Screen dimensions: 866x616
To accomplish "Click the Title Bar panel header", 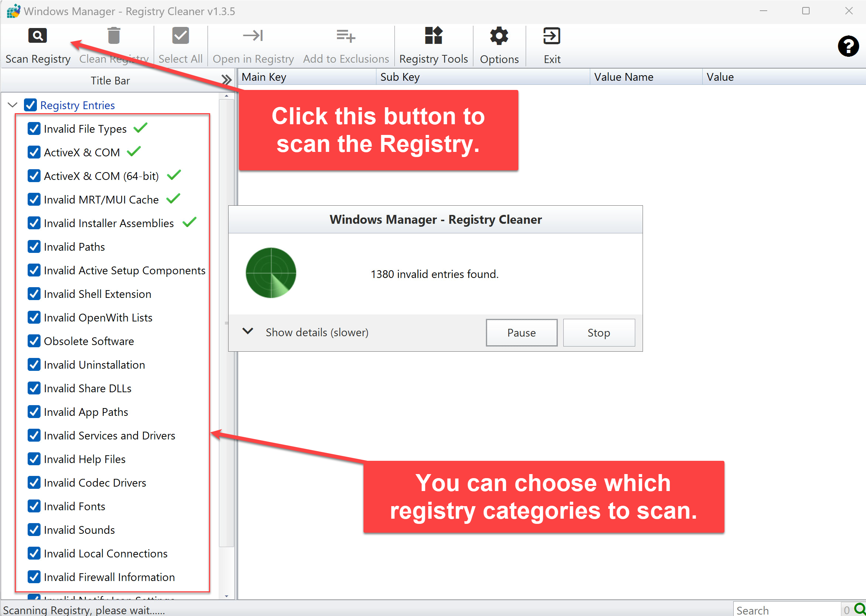I will [110, 80].
